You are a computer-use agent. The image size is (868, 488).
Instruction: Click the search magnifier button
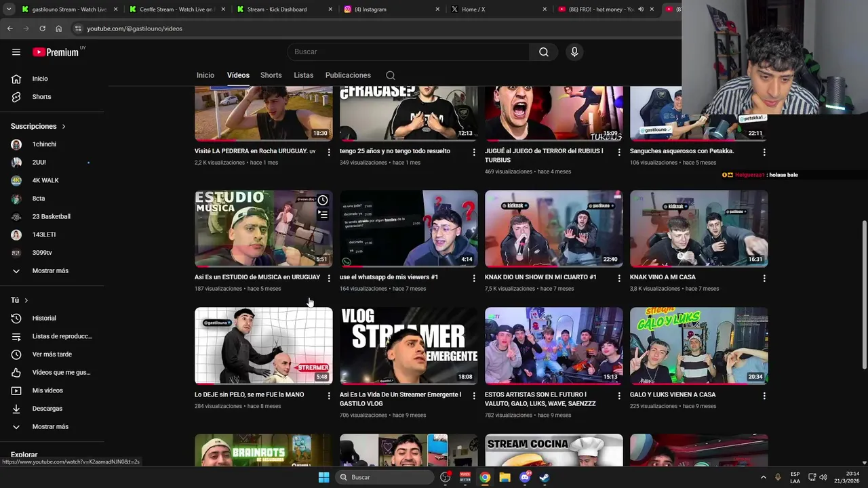pyautogui.click(x=544, y=52)
